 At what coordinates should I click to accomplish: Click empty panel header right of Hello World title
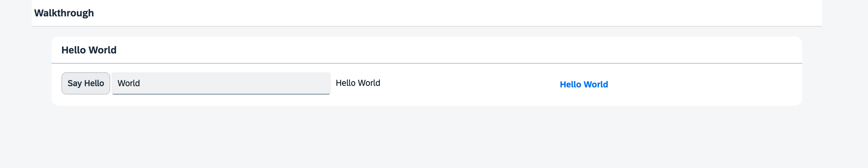coord(438,50)
